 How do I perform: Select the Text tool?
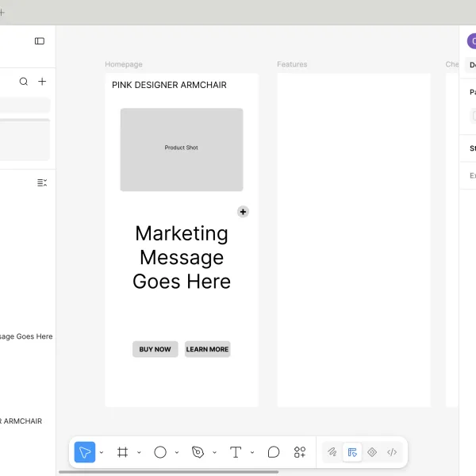pos(236,452)
